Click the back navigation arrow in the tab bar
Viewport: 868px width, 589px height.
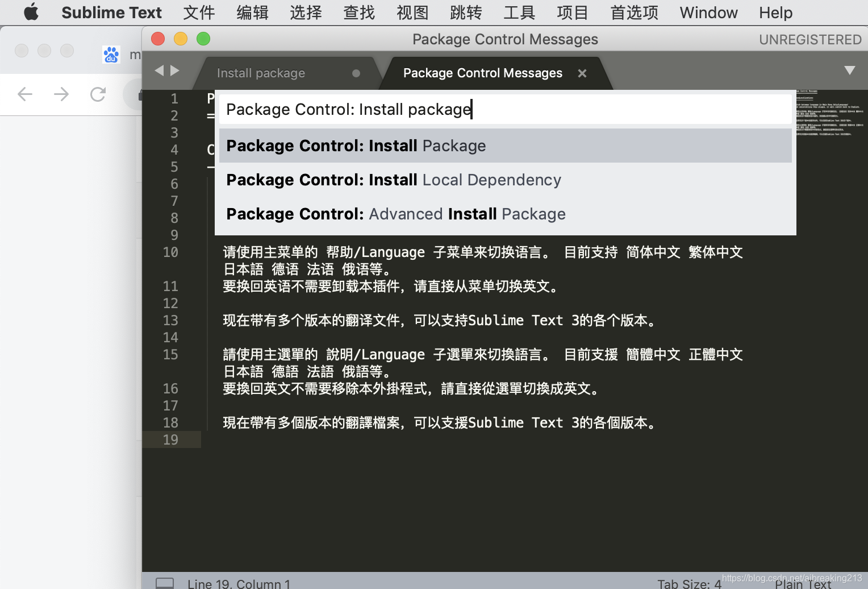[x=158, y=70]
